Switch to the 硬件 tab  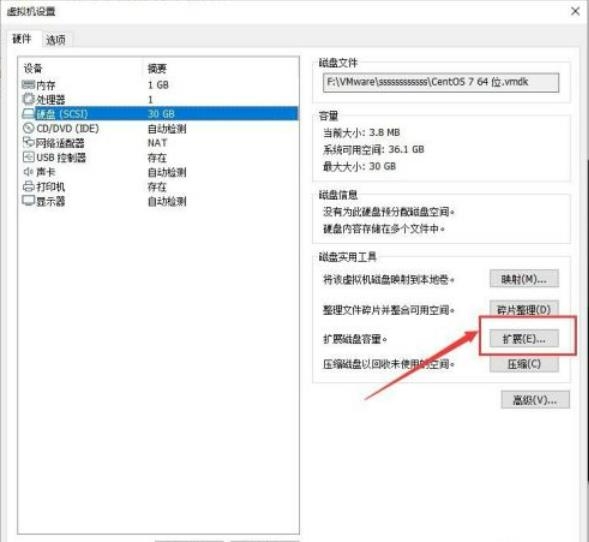click(22, 39)
